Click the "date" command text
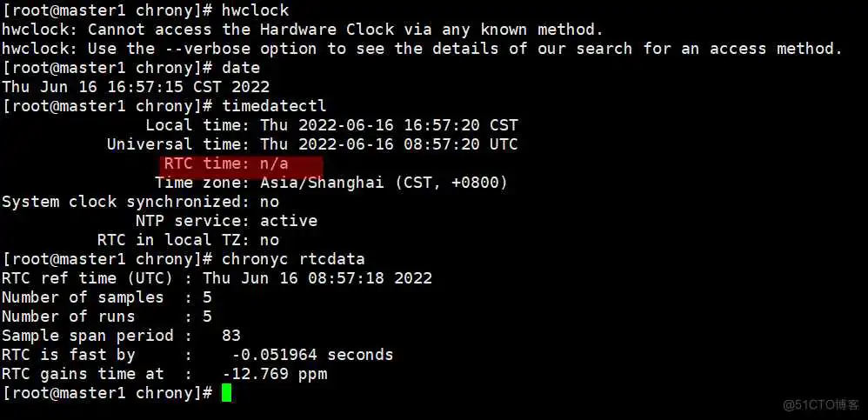The height and width of the screenshot is (420, 868). [241, 68]
